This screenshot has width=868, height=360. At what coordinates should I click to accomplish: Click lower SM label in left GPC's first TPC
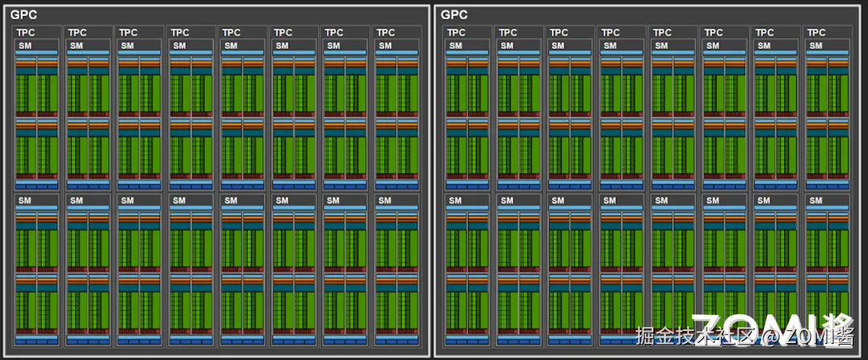25,201
